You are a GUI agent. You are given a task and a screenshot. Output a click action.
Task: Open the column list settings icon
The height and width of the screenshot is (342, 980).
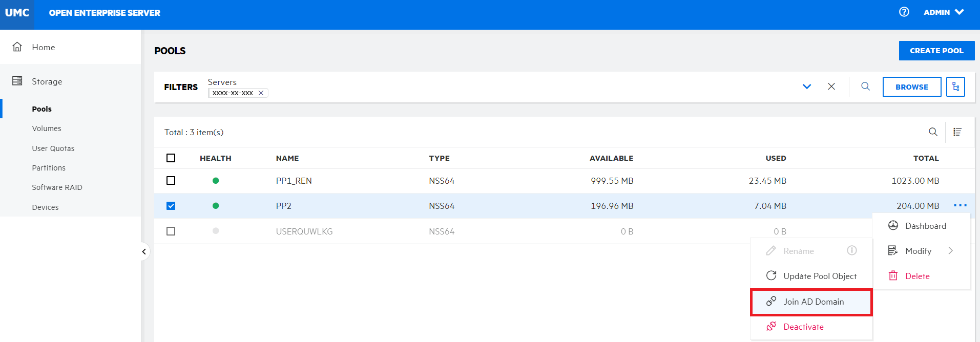point(957,132)
